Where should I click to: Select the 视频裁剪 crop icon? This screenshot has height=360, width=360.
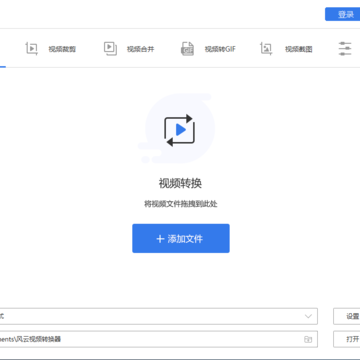[x=32, y=49]
